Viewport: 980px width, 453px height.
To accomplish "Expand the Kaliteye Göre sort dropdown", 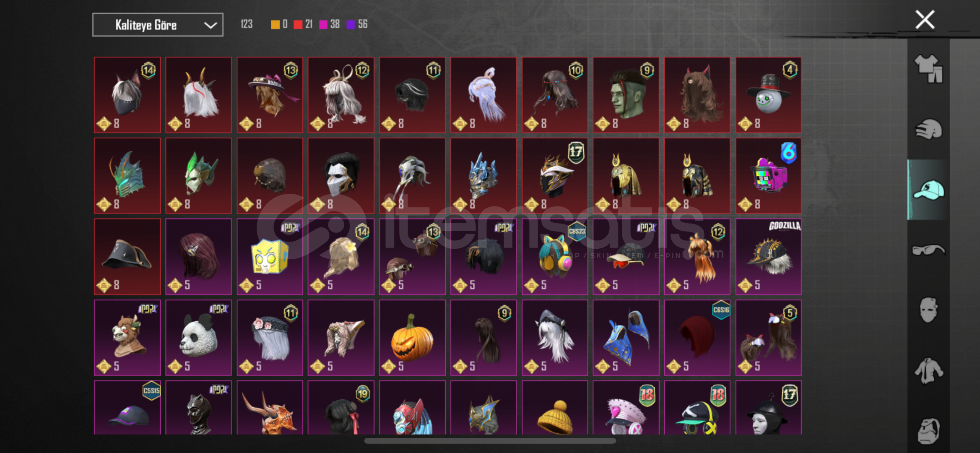I will 158,25.
